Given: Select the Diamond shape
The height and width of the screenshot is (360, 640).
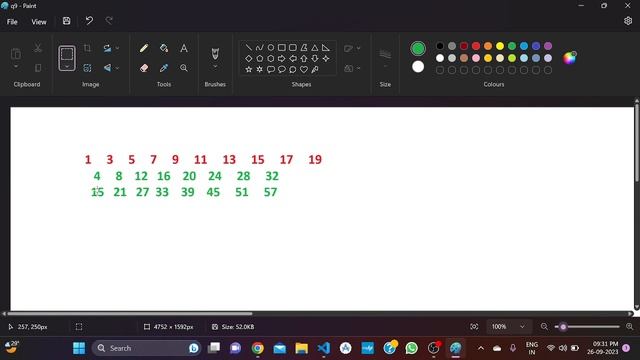Looking at the screenshot, I should (x=249, y=59).
